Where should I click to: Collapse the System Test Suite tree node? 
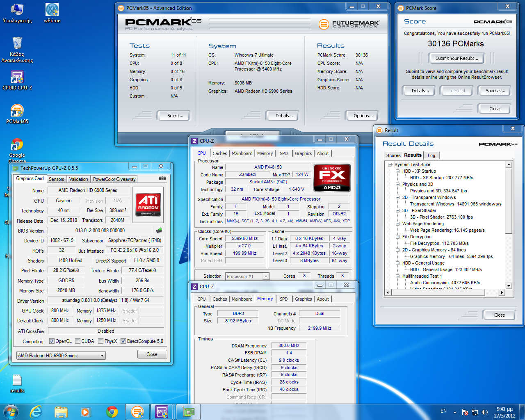[390, 164]
